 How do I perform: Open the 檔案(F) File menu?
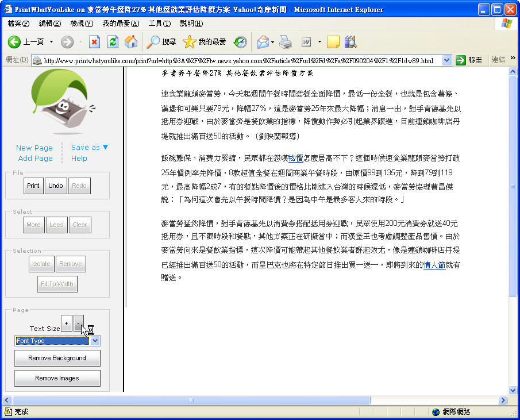18,24
